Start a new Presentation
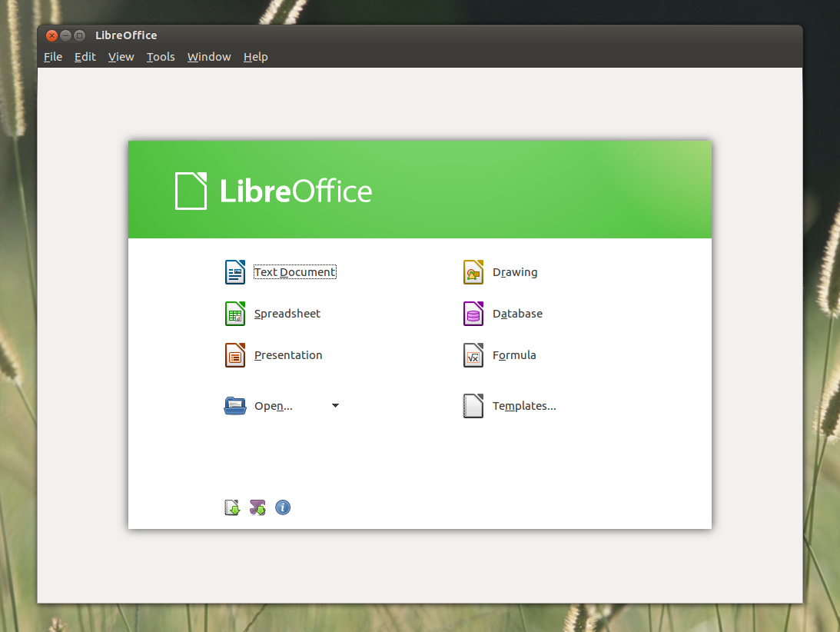Viewport: 840px width, 632px height. (288, 354)
